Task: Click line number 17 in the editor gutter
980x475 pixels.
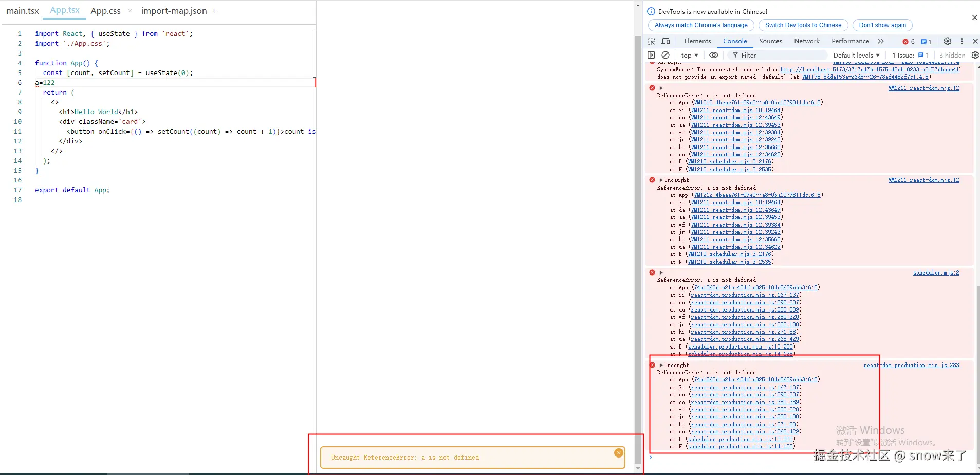Action: click(x=18, y=190)
